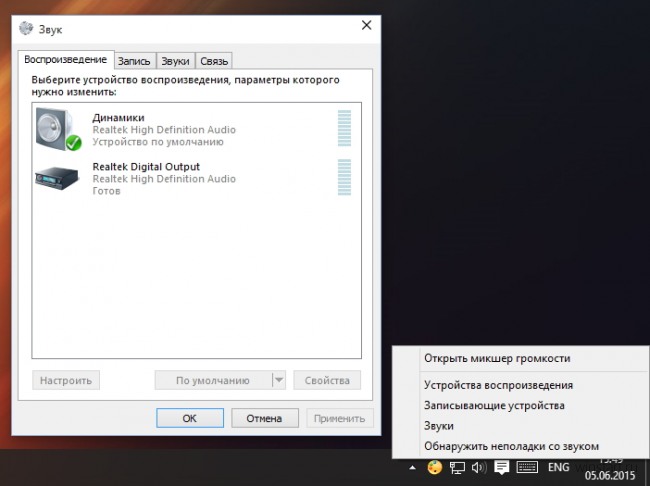Switch to the Связь tab

coord(214,61)
